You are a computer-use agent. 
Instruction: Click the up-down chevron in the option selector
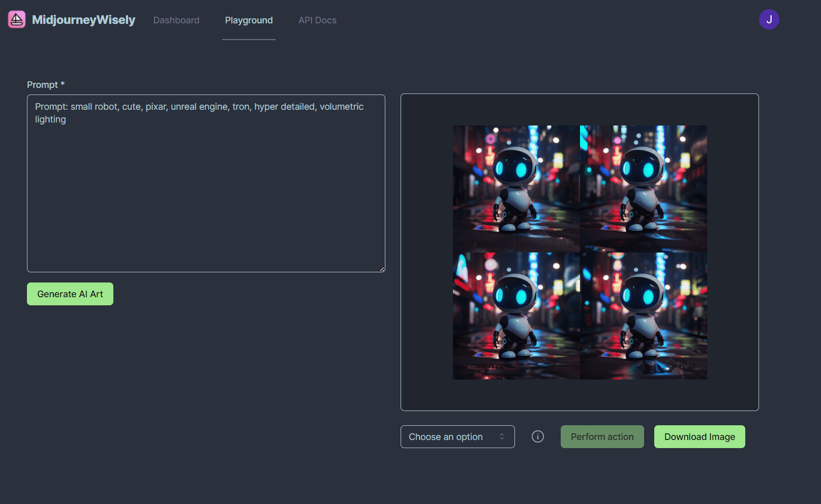click(502, 436)
